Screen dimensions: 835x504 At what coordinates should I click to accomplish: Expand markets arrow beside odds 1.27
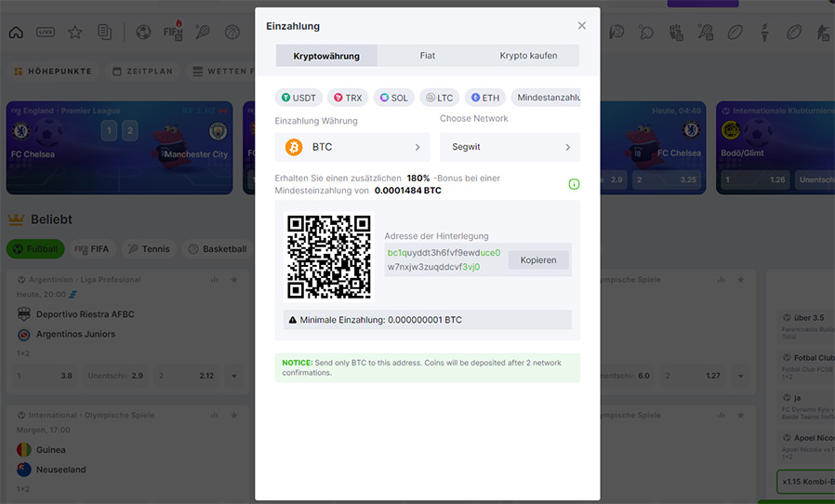[x=740, y=376]
